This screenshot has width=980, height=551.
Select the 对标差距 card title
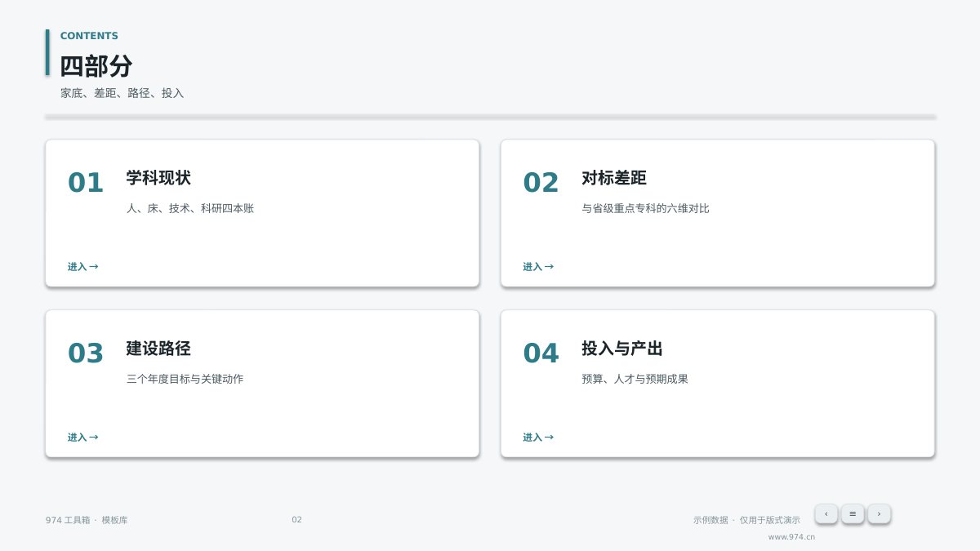tap(614, 178)
